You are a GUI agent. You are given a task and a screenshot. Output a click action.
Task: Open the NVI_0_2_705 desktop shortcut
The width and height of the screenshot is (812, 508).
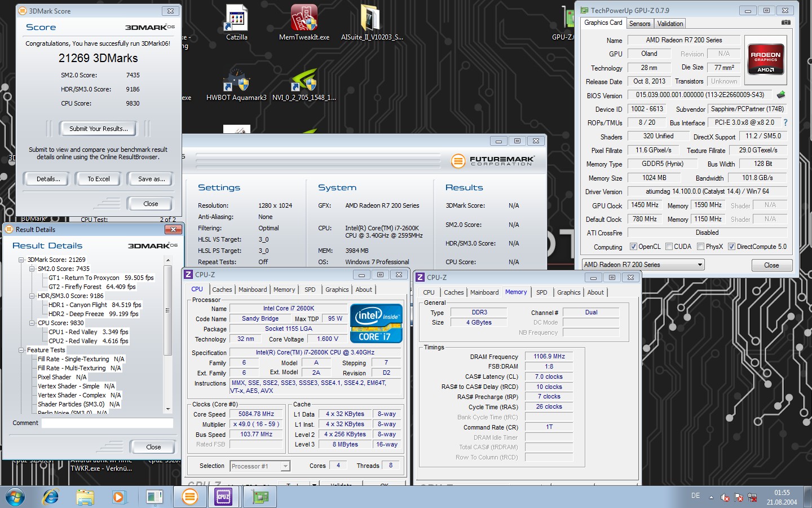(304, 85)
